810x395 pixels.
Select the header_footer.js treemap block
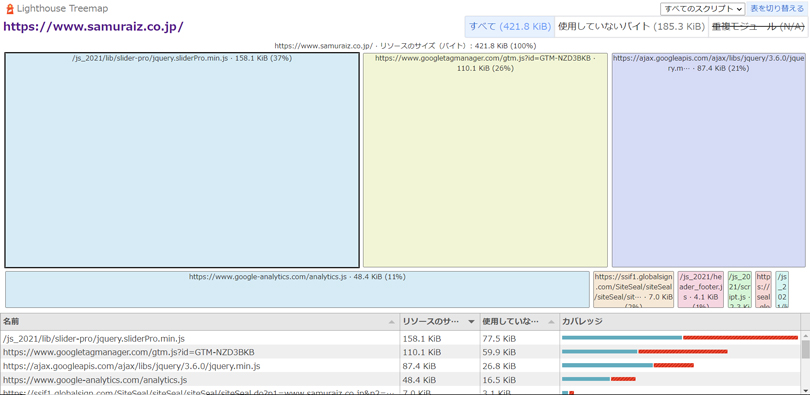click(700, 290)
